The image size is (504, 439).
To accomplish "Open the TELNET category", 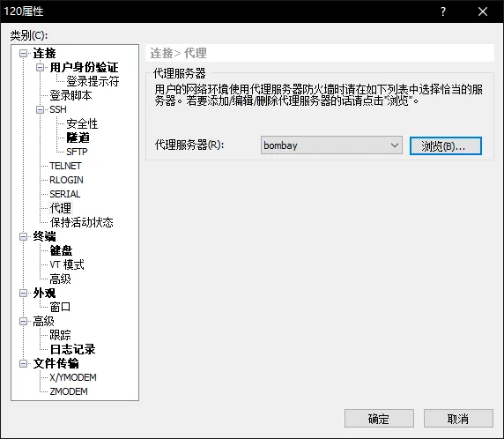I will click(x=65, y=166).
